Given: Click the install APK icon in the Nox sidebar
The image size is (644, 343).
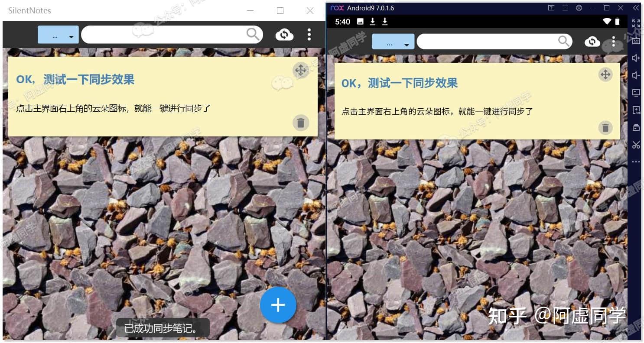Looking at the screenshot, I should (636, 110).
